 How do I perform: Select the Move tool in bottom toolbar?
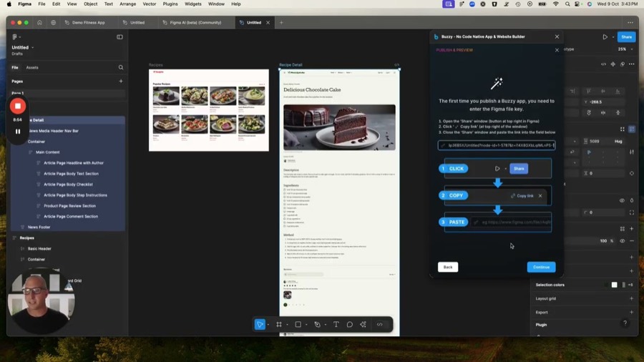click(x=260, y=325)
